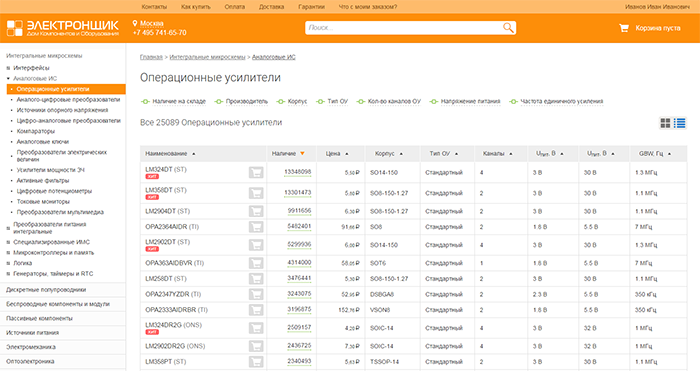
Task: Open the shopping cart icon in header
Action: coord(624,28)
